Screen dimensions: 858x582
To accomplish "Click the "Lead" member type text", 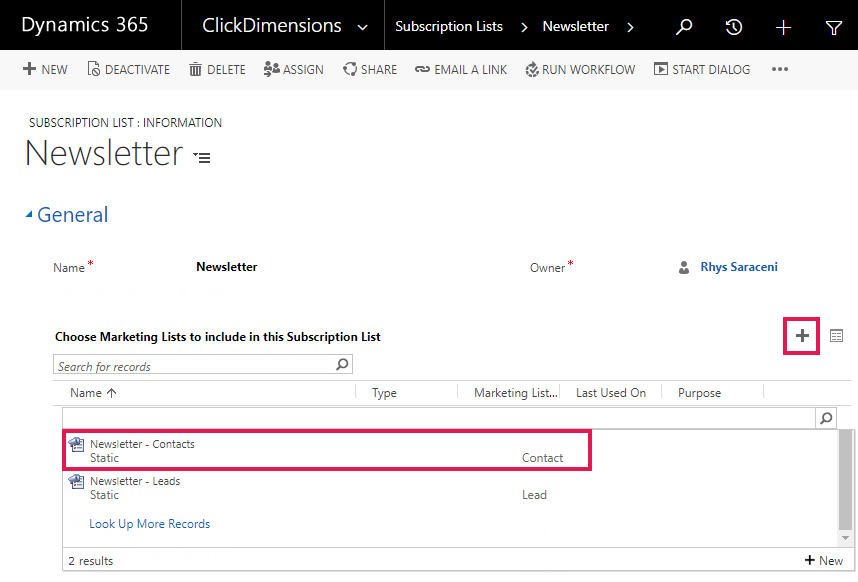I will (534, 495).
